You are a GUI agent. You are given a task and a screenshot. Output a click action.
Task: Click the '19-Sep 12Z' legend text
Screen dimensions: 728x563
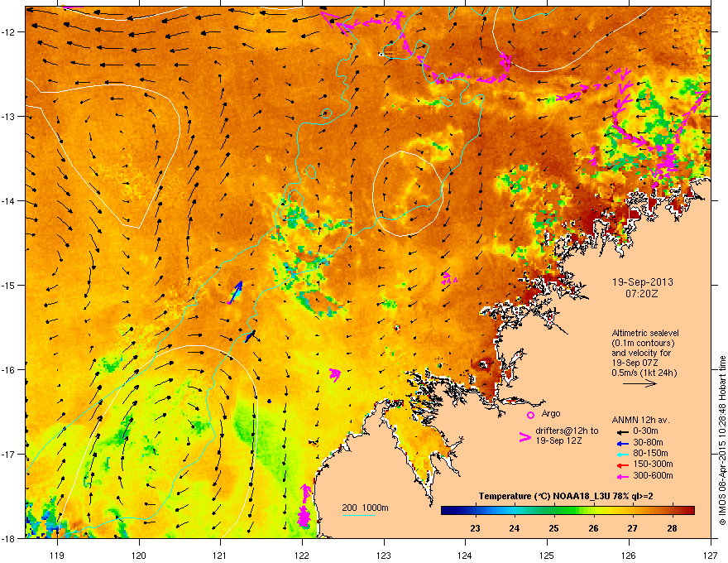pos(558,440)
